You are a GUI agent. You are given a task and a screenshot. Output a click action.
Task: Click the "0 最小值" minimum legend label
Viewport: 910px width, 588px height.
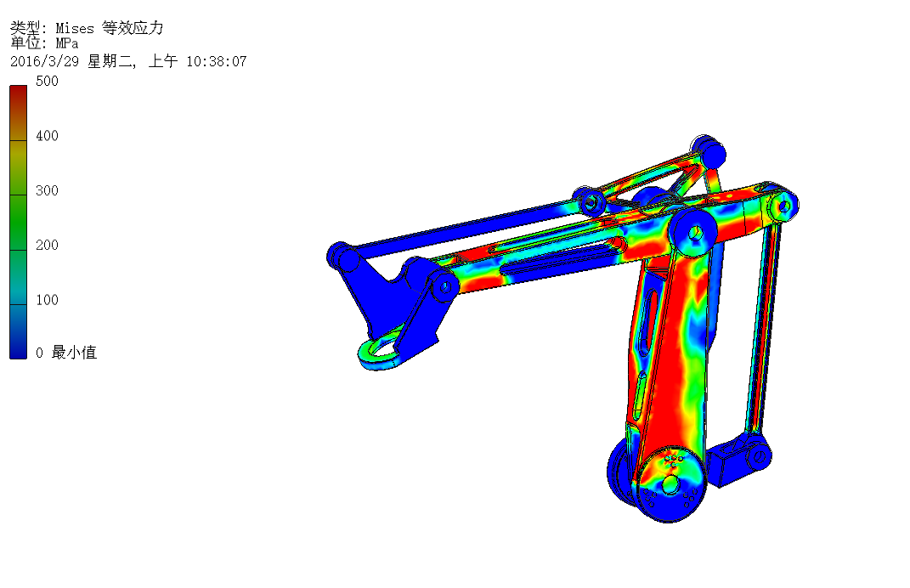(66, 353)
